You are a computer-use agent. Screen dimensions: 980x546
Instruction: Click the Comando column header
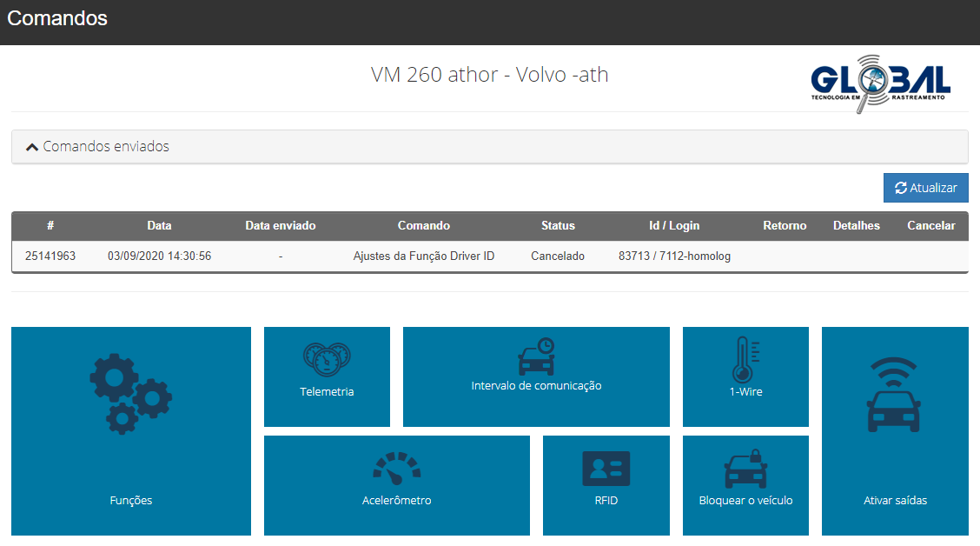click(x=424, y=225)
